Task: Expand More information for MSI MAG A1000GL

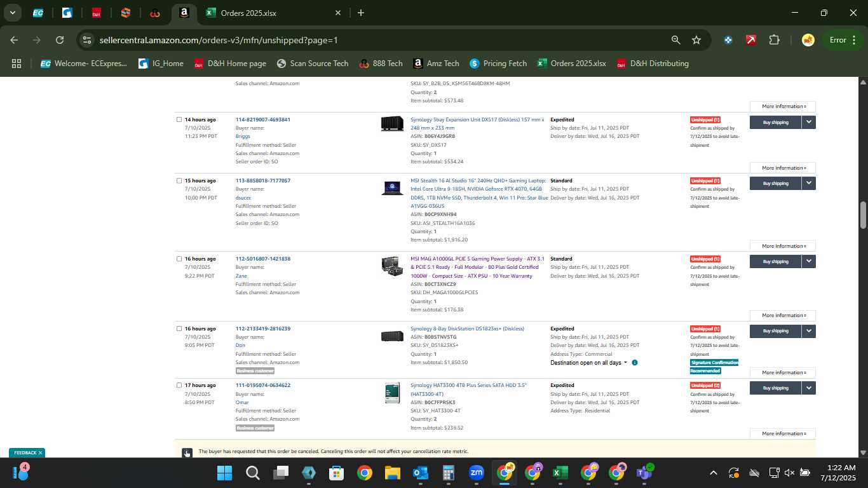Action: [783, 315]
